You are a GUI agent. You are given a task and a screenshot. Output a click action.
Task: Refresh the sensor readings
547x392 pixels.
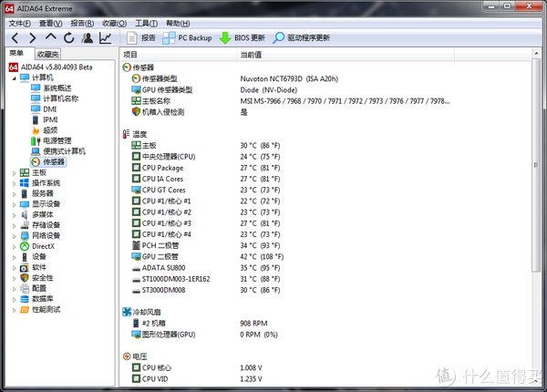69,37
